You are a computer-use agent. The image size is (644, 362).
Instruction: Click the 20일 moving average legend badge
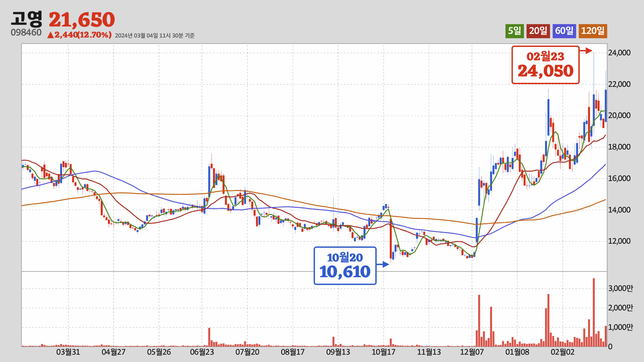click(538, 31)
